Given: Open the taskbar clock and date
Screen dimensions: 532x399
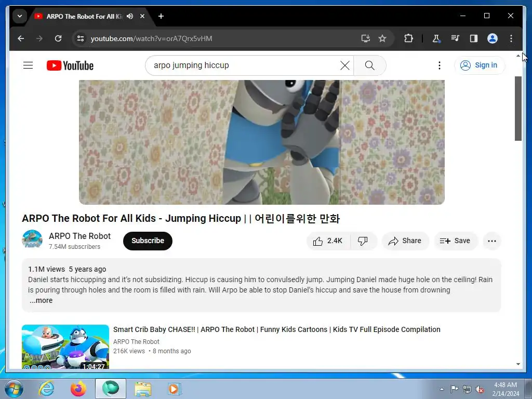Looking at the screenshot, I should (506, 389).
